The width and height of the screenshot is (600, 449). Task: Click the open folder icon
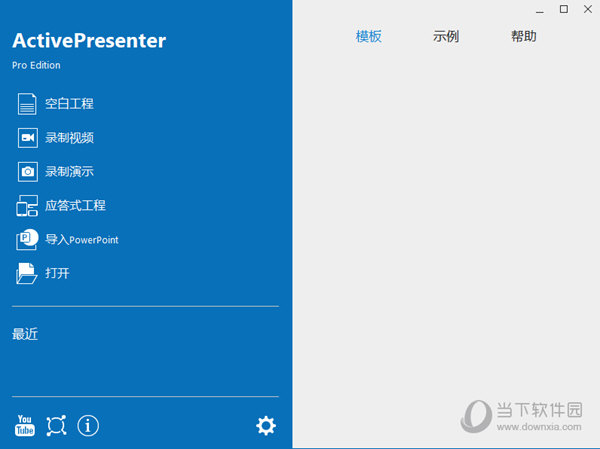click(27, 273)
